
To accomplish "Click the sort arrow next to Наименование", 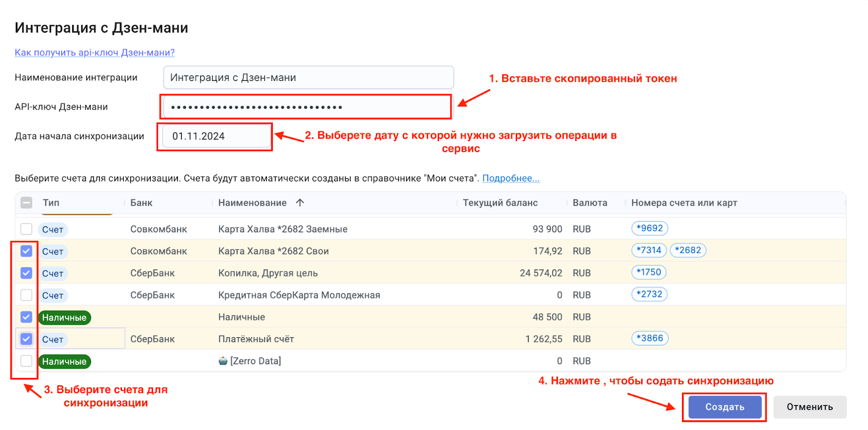I will (x=300, y=203).
